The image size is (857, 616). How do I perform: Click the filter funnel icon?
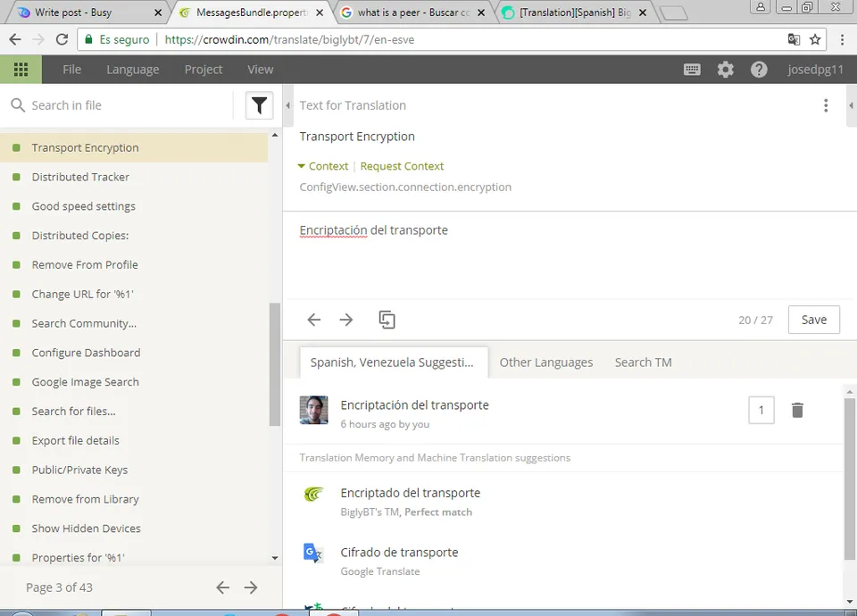(x=259, y=105)
